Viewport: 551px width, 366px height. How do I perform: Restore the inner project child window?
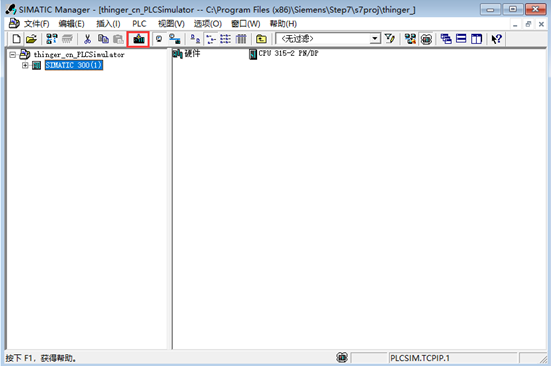[x=528, y=24]
